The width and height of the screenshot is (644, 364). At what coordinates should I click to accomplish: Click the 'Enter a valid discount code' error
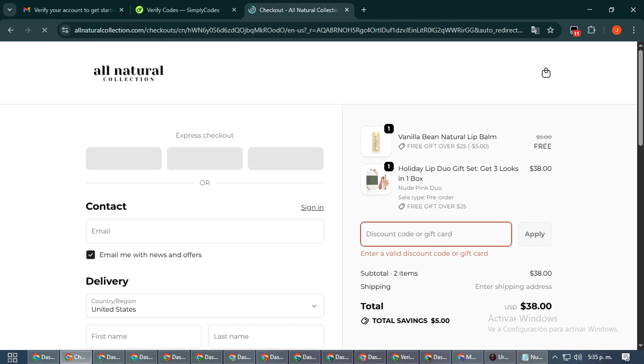coord(424,254)
